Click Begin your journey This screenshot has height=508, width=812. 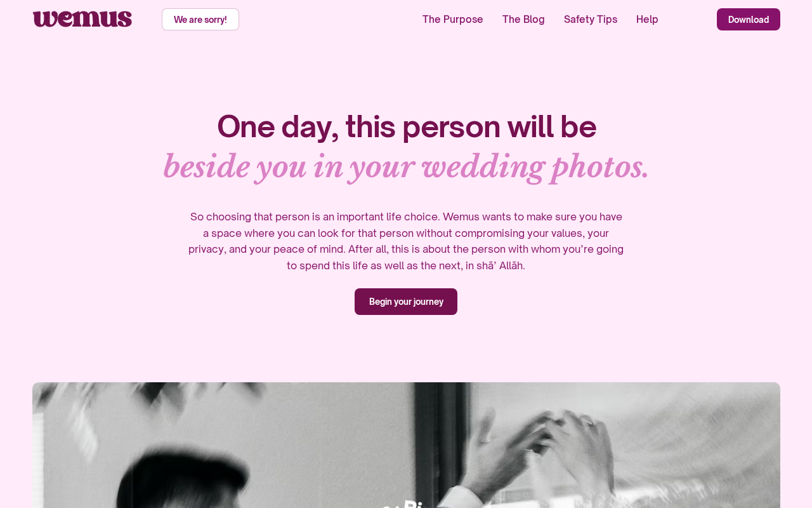tap(406, 302)
